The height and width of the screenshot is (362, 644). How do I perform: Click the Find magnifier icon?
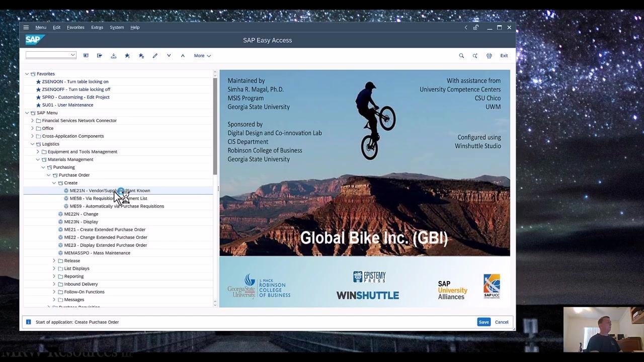[x=461, y=56]
